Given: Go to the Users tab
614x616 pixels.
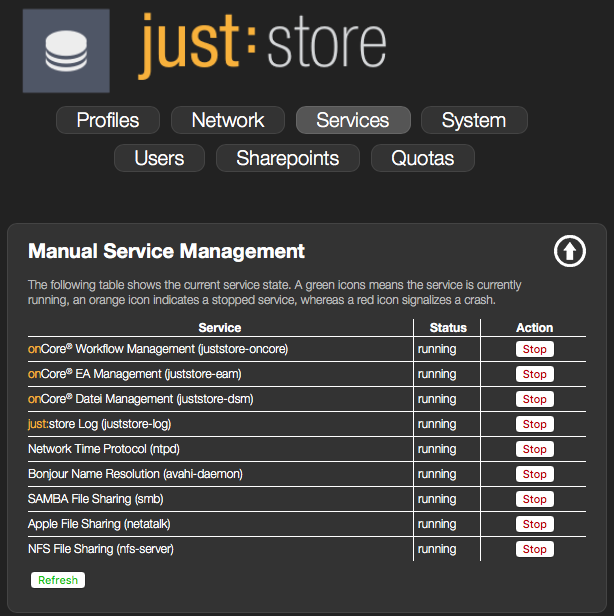Looking at the screenshot, I should click(159, 158).
